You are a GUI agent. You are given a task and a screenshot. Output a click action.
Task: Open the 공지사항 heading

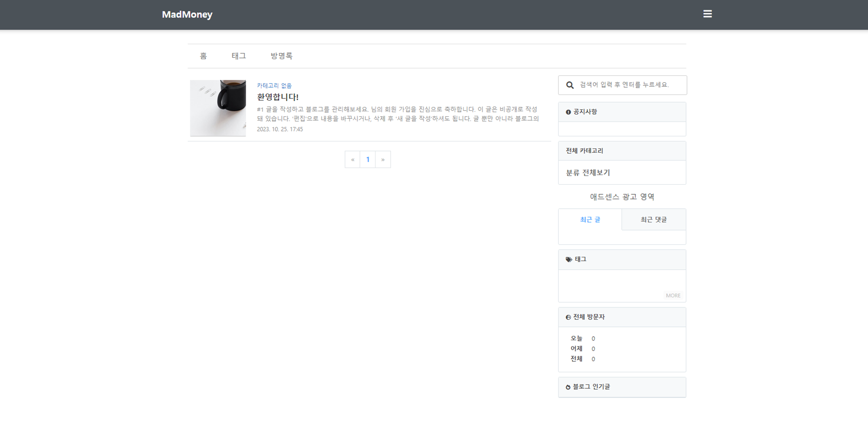point(585,112)
